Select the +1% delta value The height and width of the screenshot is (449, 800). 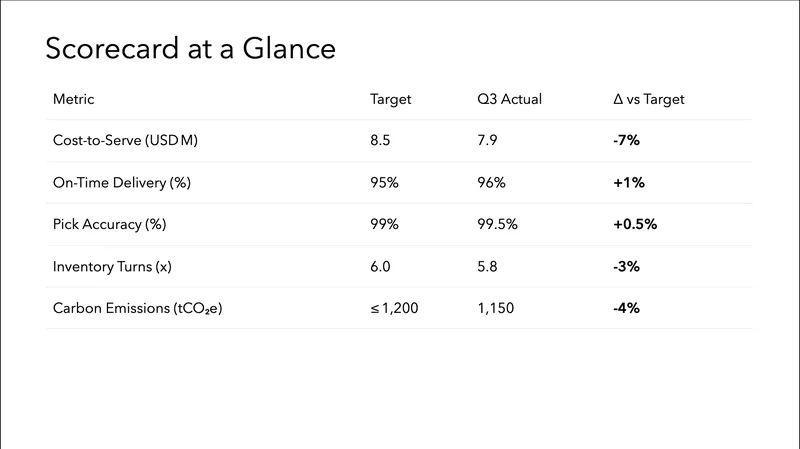[629, 183]
